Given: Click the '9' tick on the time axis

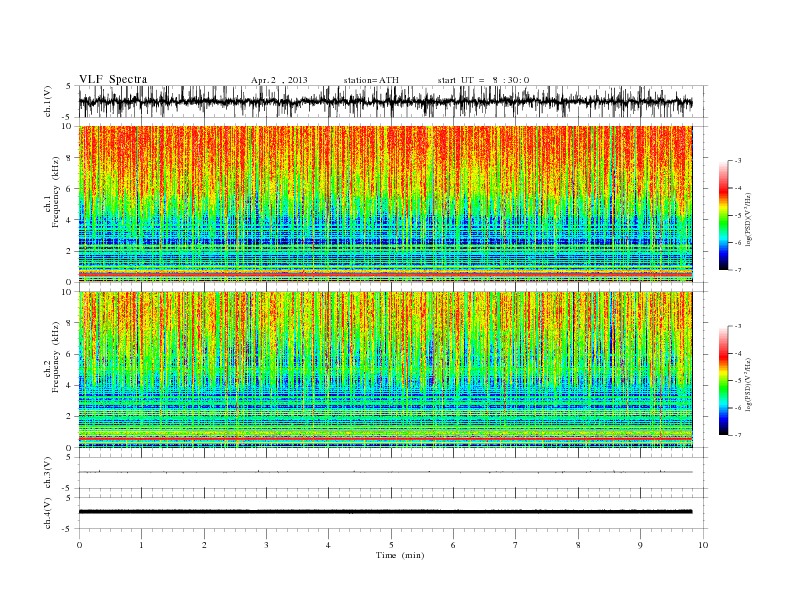Looking at the screenshot, I should [x=640, y=545].
